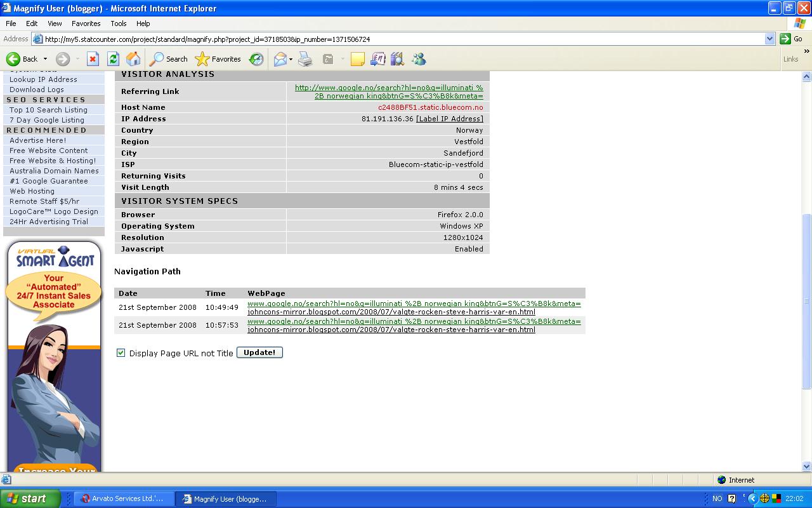Click the scrollbar up arrow
Screen dimensions: 812x508
point(807,77)
